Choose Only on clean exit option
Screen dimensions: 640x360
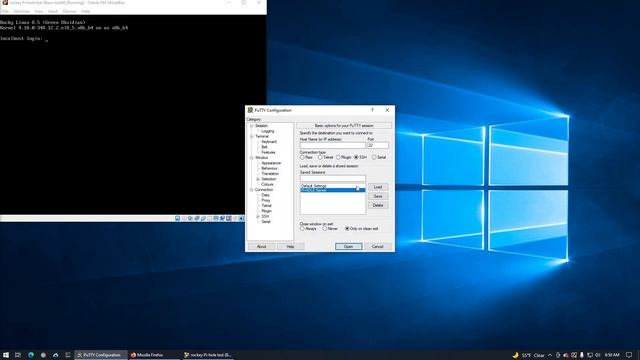point(362,229)
